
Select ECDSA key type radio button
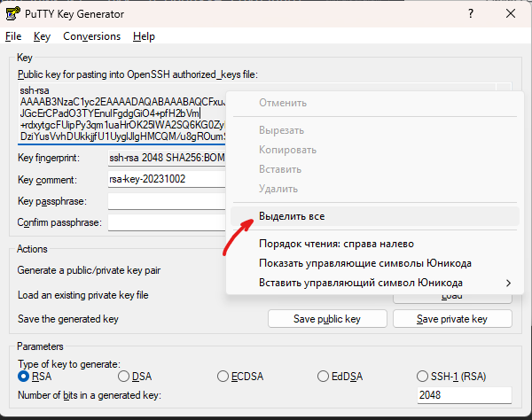[223, 377]
